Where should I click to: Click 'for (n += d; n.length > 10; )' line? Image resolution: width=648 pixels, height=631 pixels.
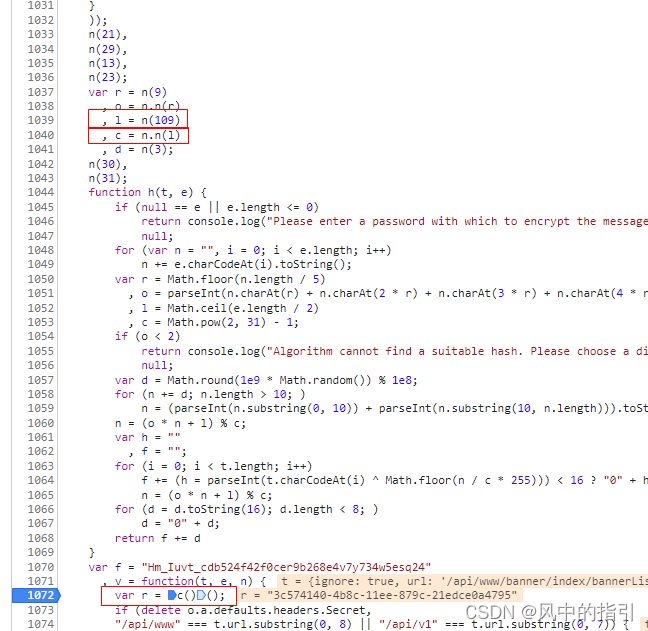(210, 394)
